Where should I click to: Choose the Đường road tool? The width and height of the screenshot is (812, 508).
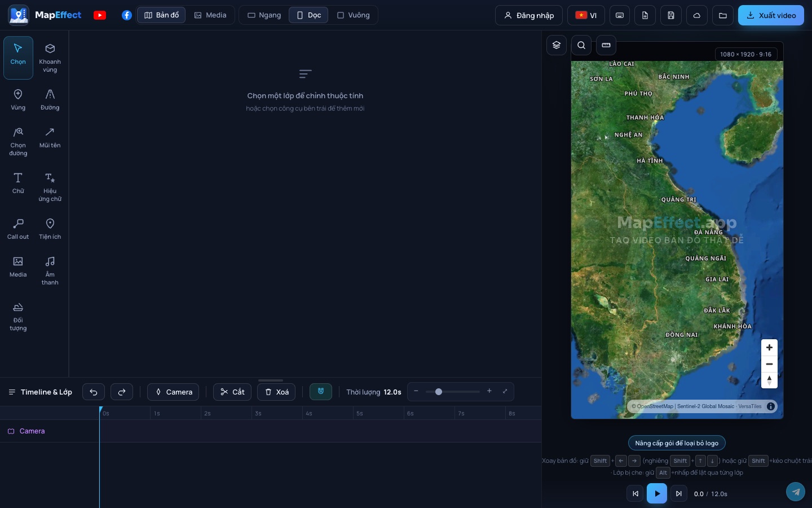click(50, 99)
